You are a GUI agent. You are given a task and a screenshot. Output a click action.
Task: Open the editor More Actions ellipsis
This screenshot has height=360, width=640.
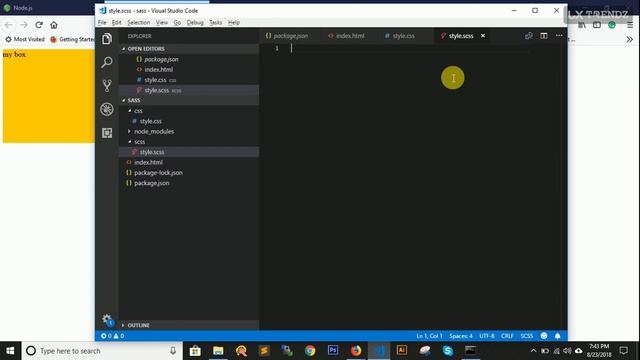(x=559, y=36)
